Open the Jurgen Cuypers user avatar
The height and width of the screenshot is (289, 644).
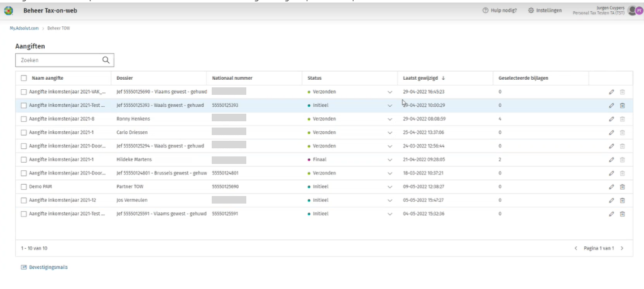[632, 11]
